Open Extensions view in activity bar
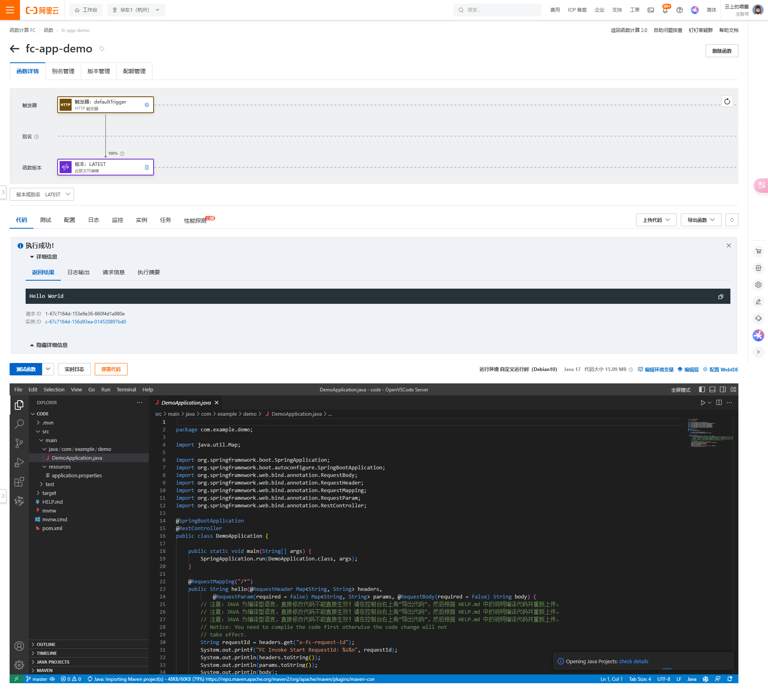Viewport: 768px width, 700px height. pyautogui.click(x=19, y=482)
